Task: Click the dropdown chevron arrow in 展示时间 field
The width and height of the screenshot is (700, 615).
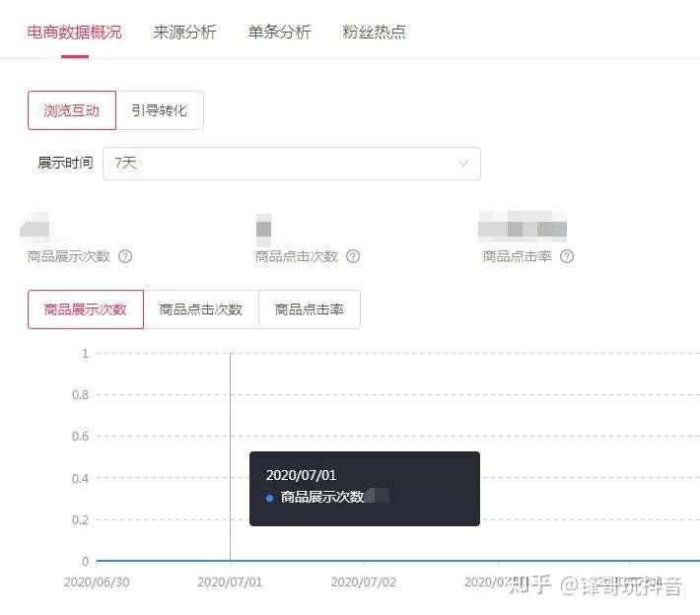Action: click(x=463, y=164)
